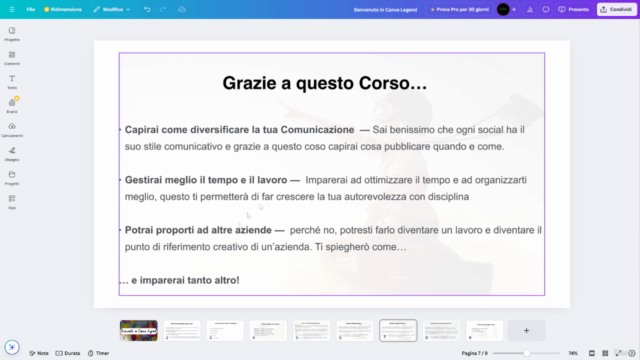This screenshot has height=360, width=640.
Task: Open the Caricamenti panel
Action: pyautogui.click(x=12, y=130)
